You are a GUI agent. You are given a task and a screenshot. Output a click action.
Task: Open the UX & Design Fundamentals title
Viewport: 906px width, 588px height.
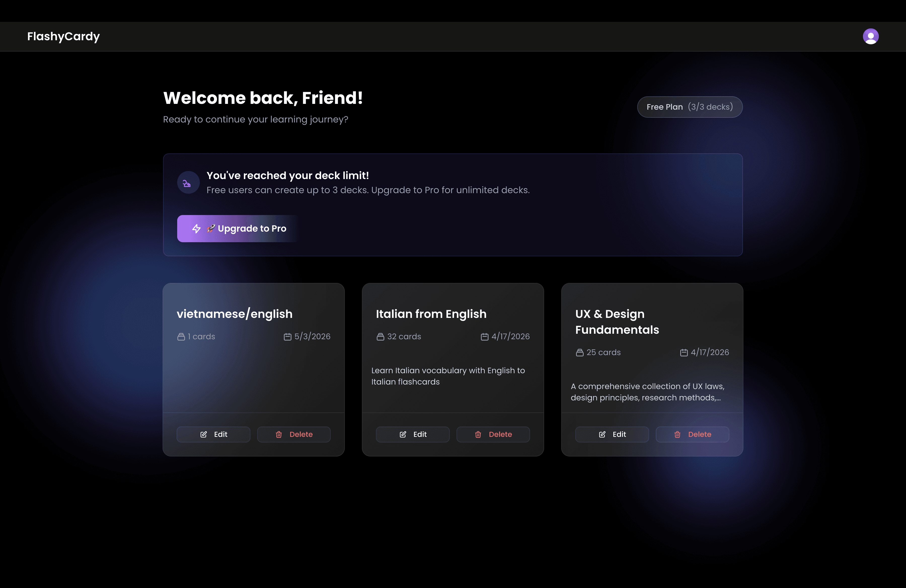coord(617,322)
